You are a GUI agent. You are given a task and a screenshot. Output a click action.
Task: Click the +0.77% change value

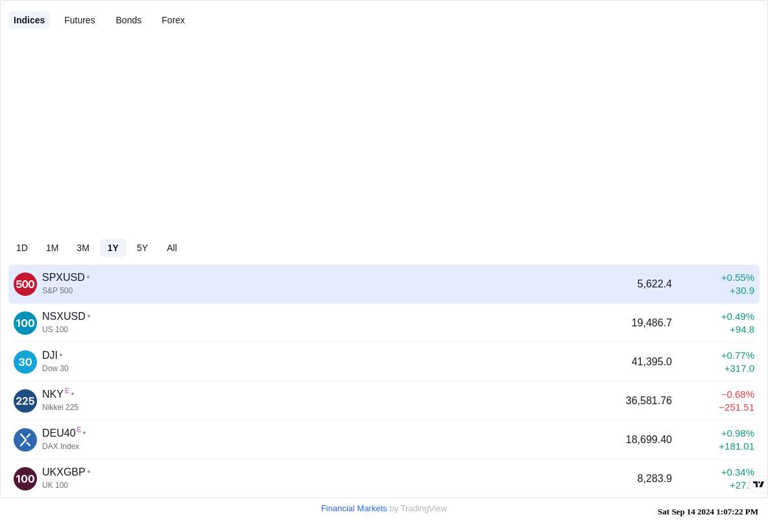click(x=738, y=356)
